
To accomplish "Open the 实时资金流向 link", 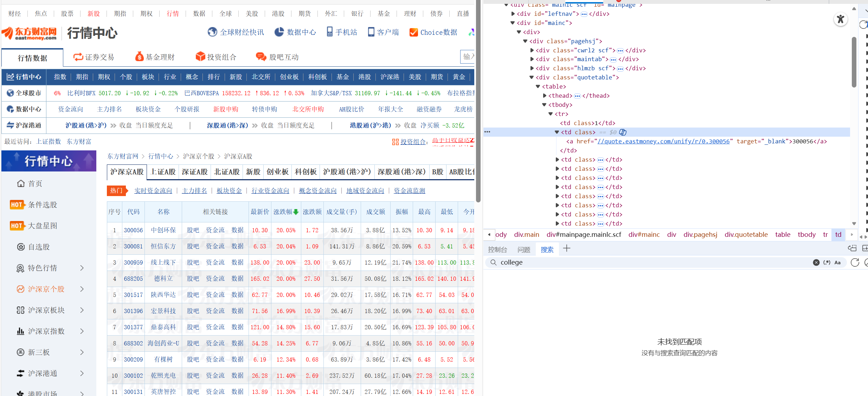I will pos(153,190).
